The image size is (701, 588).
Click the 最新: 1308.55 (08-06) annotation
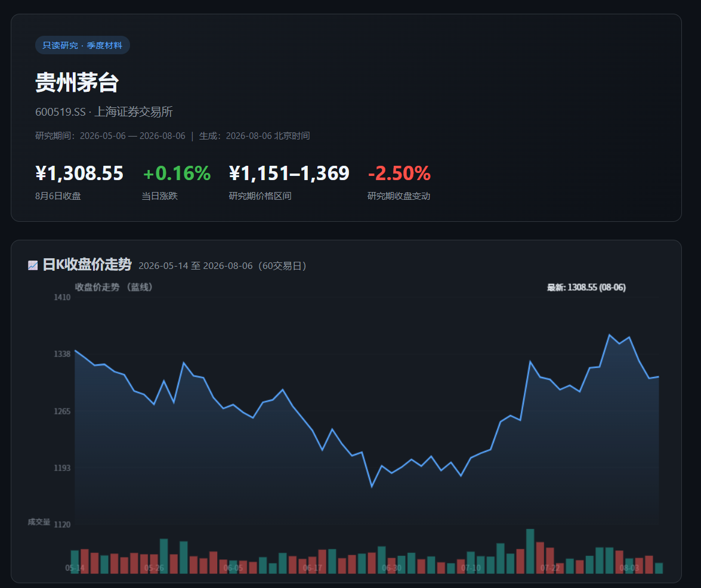(x=586, y=287)
